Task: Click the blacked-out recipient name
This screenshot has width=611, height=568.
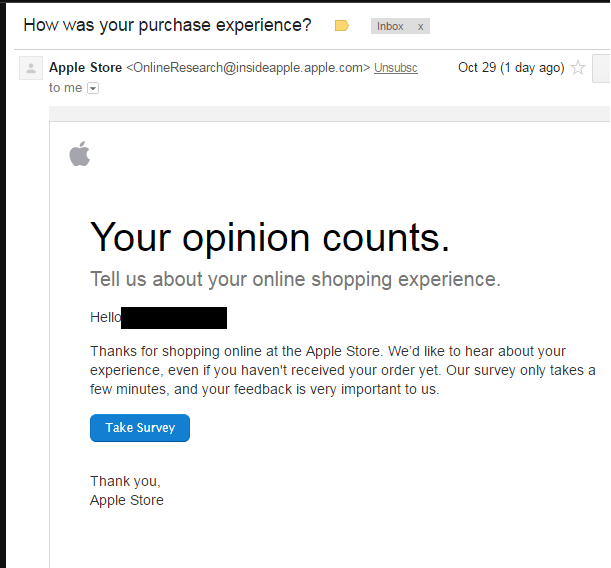Action: (x=174, y=318)
